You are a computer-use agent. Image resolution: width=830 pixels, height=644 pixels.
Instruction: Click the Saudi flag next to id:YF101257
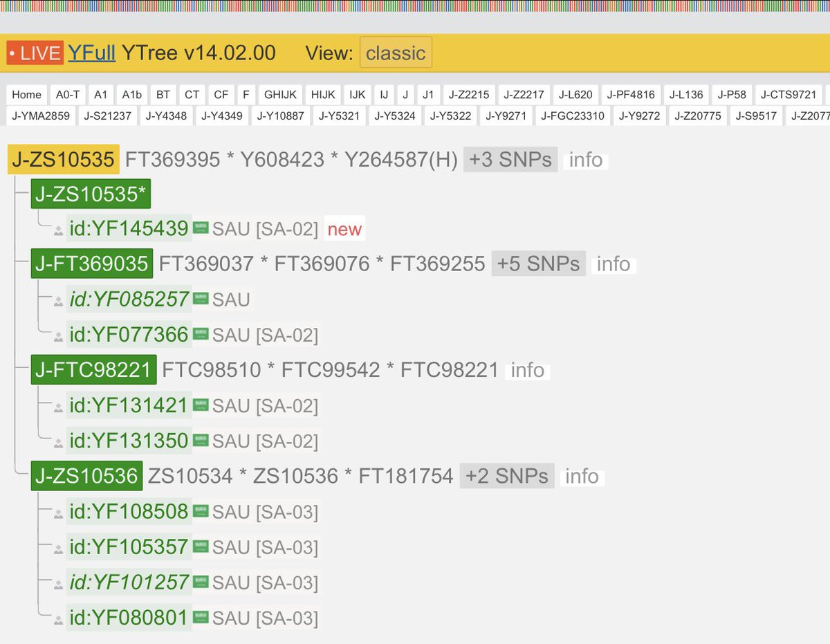pyautogui.click(x=201, y=581)
